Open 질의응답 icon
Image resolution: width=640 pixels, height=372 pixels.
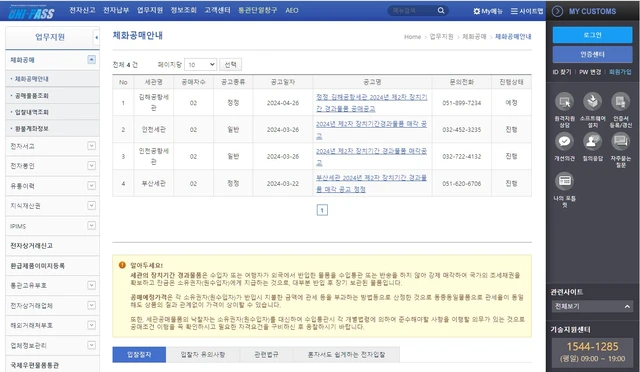click(x=592, y=142)
